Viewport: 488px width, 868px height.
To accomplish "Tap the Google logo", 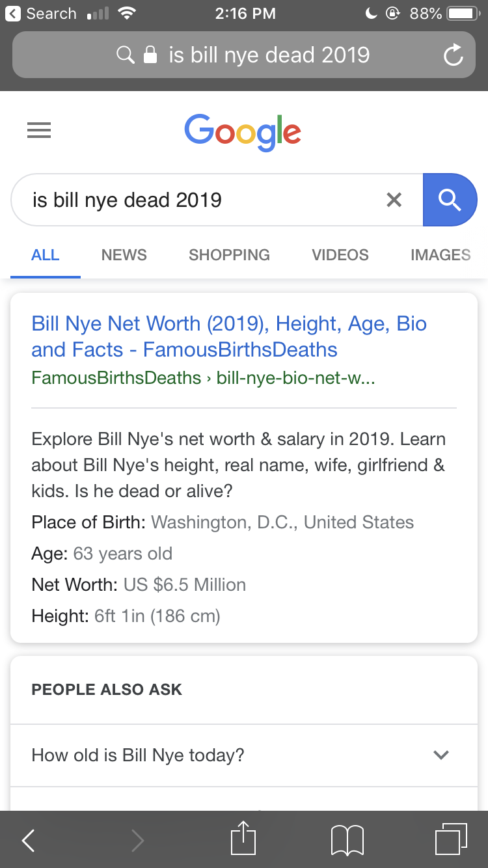I will [243, 132].
